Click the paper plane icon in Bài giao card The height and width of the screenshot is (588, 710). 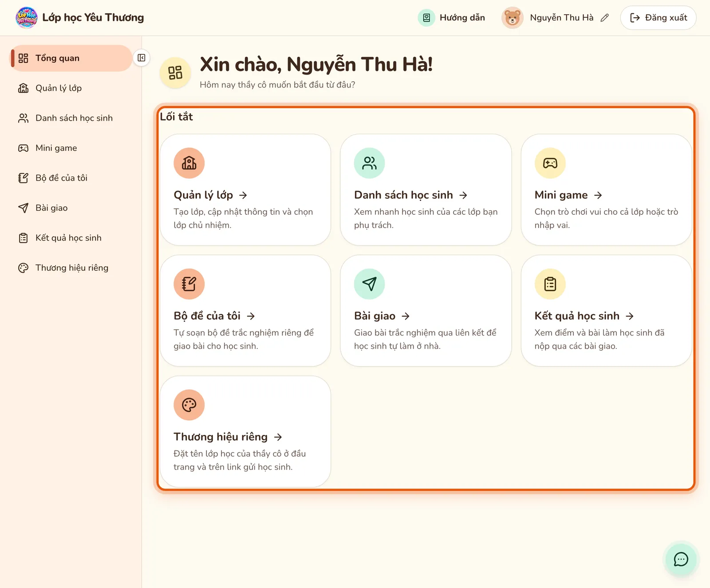(x=369, y=284)
